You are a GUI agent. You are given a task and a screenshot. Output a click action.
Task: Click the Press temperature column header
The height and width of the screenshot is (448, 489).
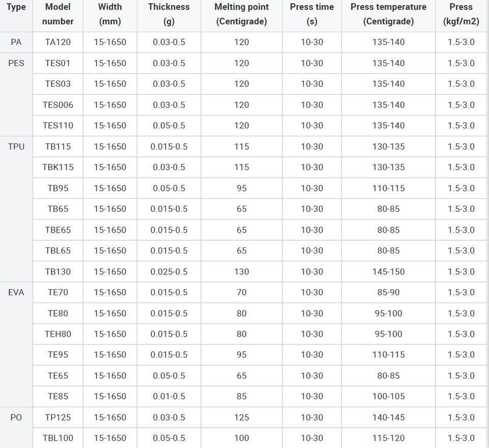[x=388, y=14]
